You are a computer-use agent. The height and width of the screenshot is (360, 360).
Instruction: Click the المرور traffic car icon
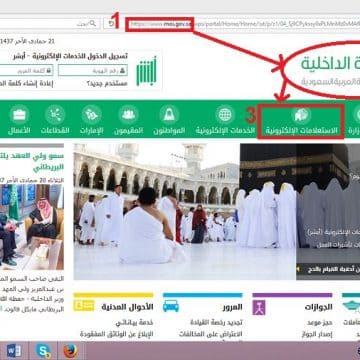[171, 306]
